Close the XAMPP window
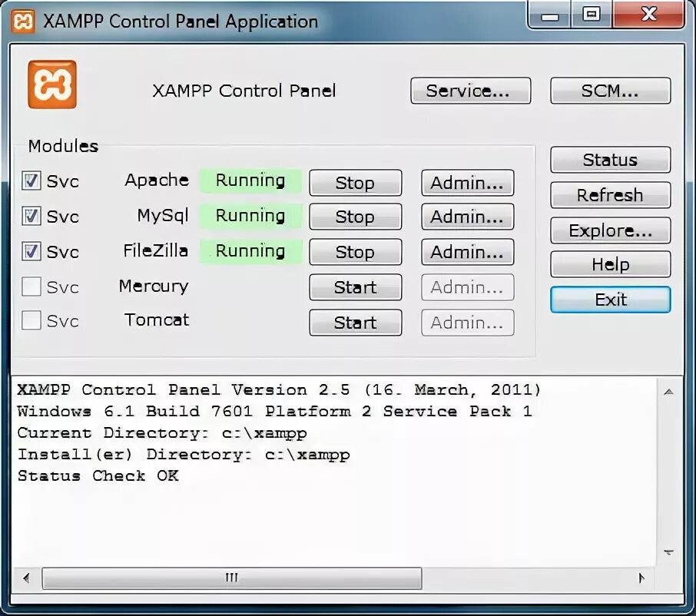Image resolution: width=696 pixels, height=616 pixels. [648, 15]
